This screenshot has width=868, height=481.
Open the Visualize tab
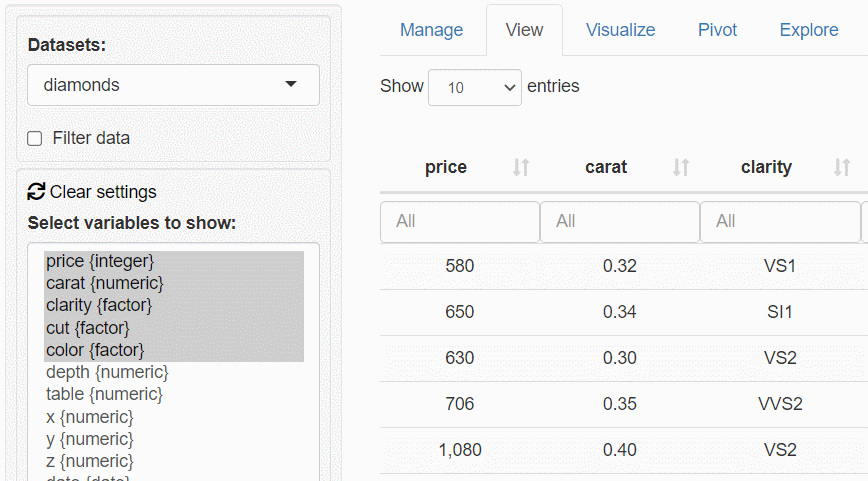coord(620,30)
